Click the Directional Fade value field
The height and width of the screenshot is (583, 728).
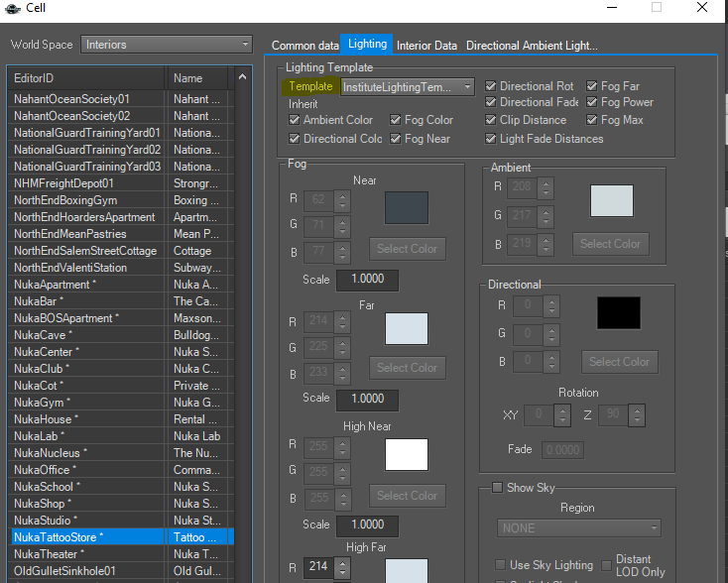pos(562,450)
